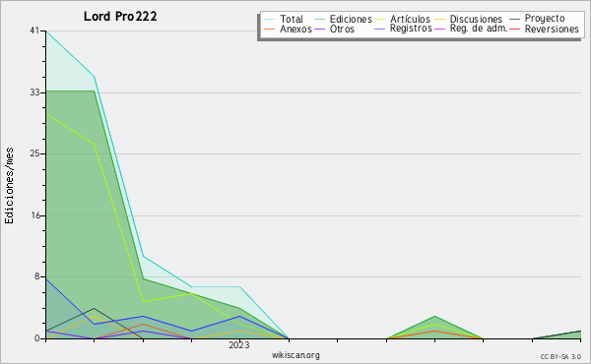
Task: Click the Anexos legend label
Action: pos(295,29)
